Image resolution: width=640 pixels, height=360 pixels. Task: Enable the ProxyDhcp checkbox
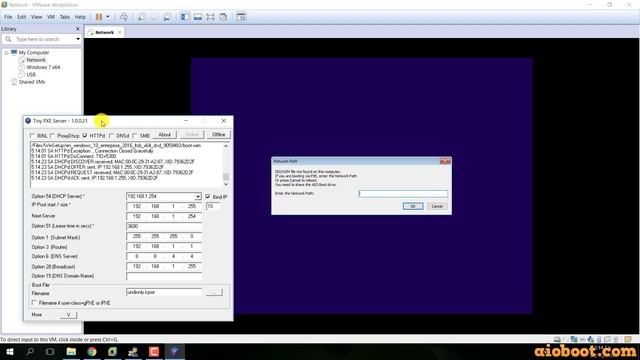(x=53, y=136)
